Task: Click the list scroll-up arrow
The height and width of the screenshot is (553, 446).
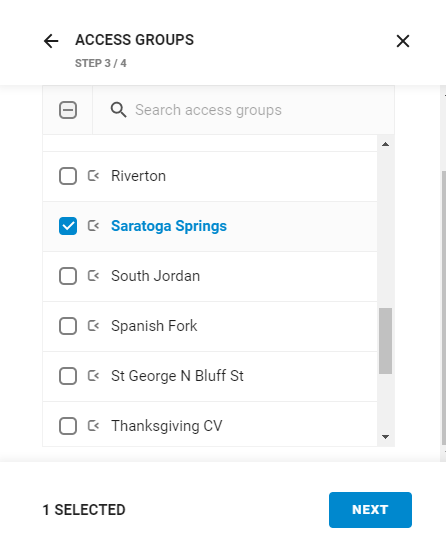Action: pyautogui.click(x=385, y=144)
